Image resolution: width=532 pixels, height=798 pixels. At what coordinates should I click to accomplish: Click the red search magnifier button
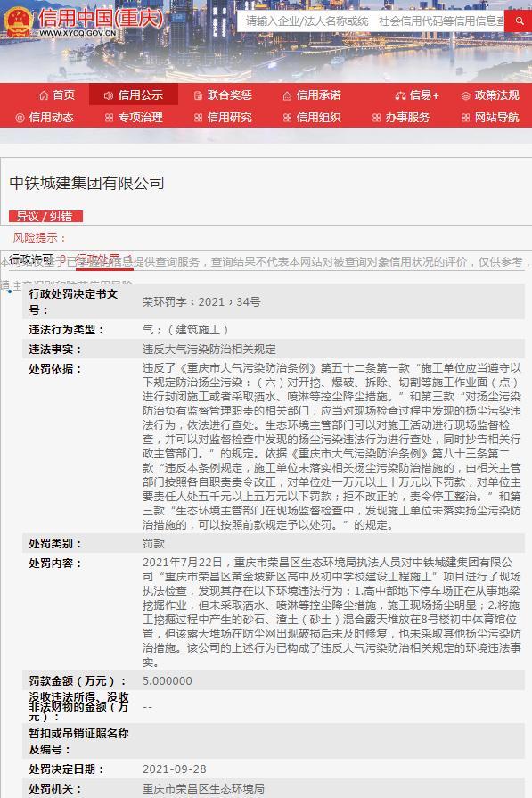click(519, 21)
